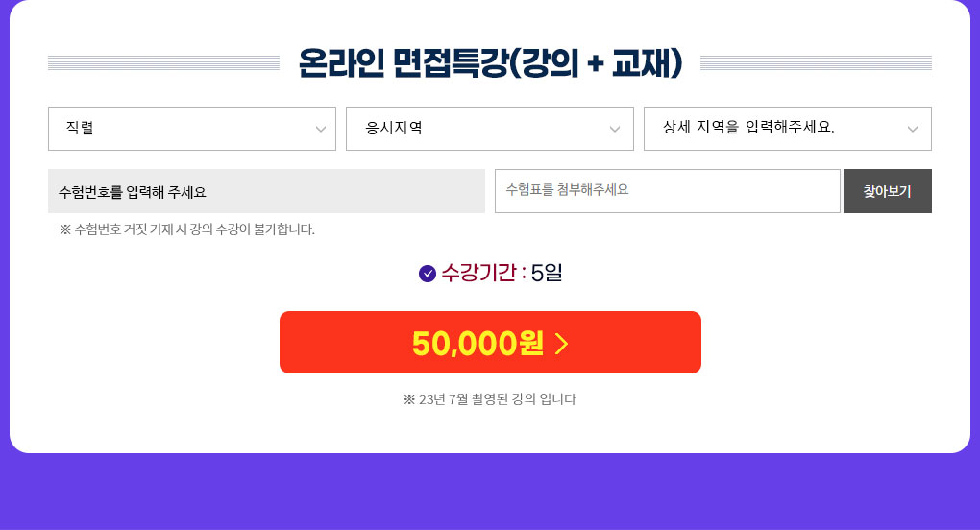Click the arrow icon on the 50,000원 button
The height and width of the screenshot is (530, 980).
click(562, 344)
